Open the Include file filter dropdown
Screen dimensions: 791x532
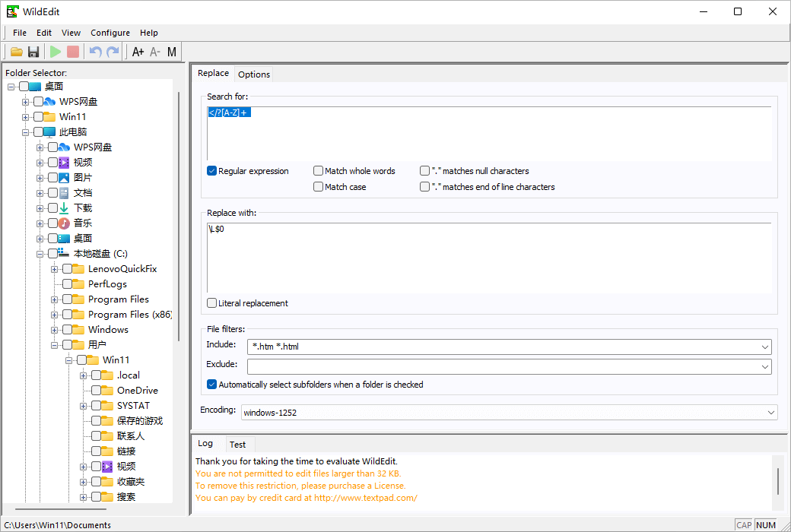(764, 347)
